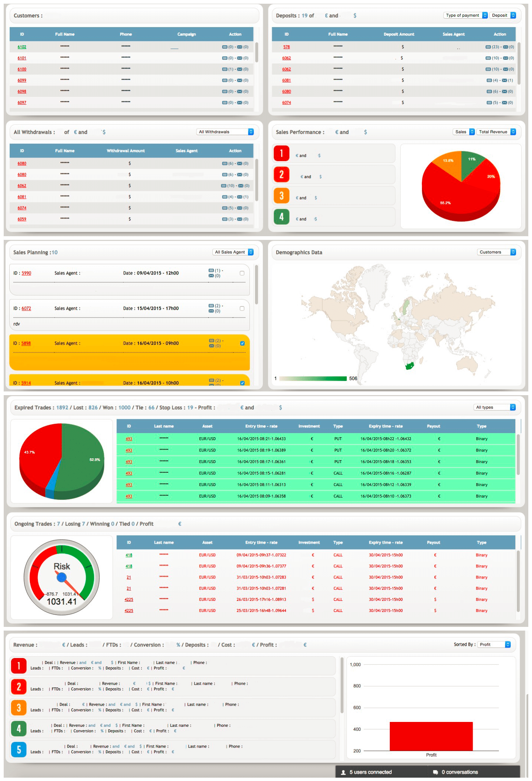The width and height of the screenshot is (532, 781).
Task: Click the conversations chat bubble icon
Action: 435,772
